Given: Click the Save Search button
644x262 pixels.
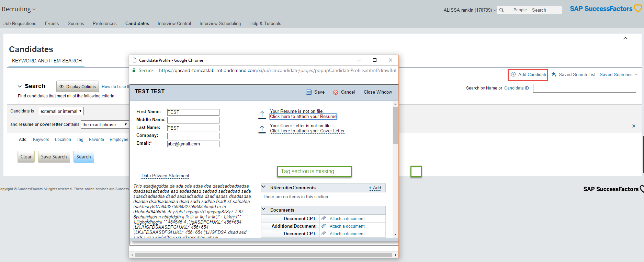Looking at the screenshot, I should tap(54, 157).
